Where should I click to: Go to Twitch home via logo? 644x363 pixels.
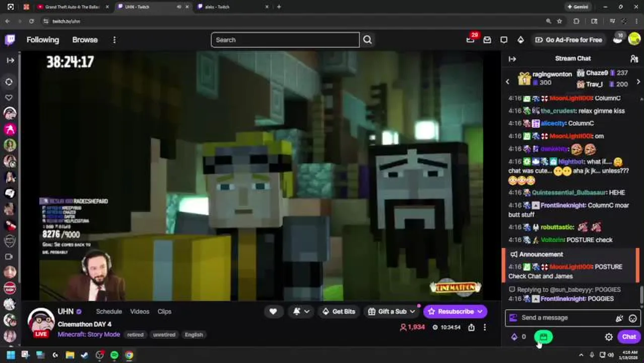pyautogui.click(x=10, y=40)
